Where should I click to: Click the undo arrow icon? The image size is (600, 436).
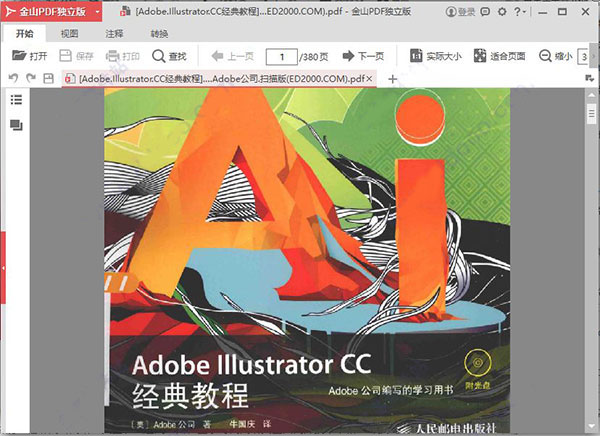click(13, 78)
